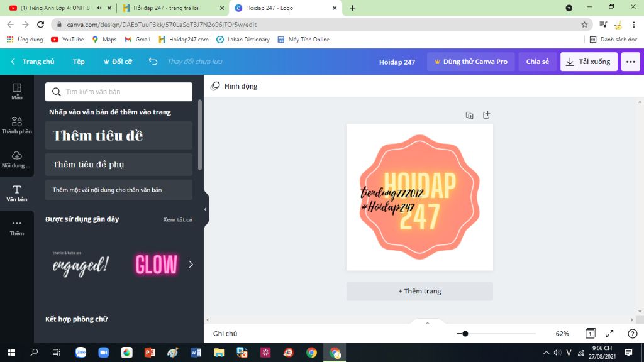Add a subheading with Thêm tiêu đề phụ
The width and height of the screenshot is (644, 362).
click(119, 165)
